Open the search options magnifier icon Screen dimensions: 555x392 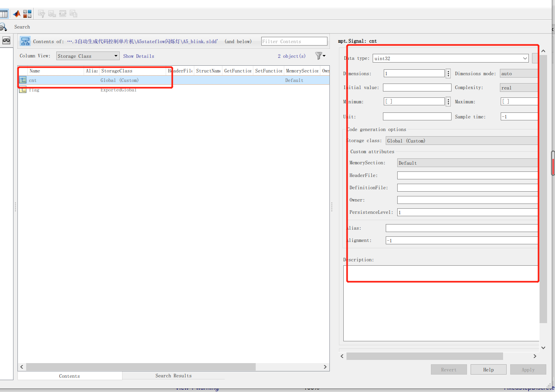(x=3, y=27)
